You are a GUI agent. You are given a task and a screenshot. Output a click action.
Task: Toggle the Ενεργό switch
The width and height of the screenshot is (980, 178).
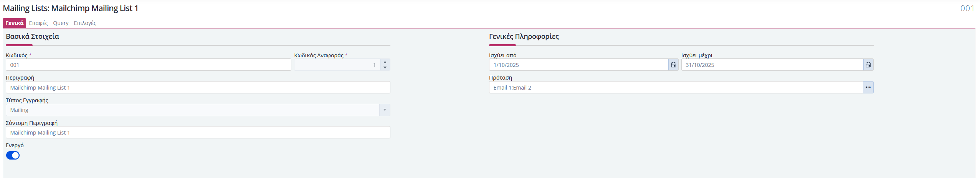13,155
